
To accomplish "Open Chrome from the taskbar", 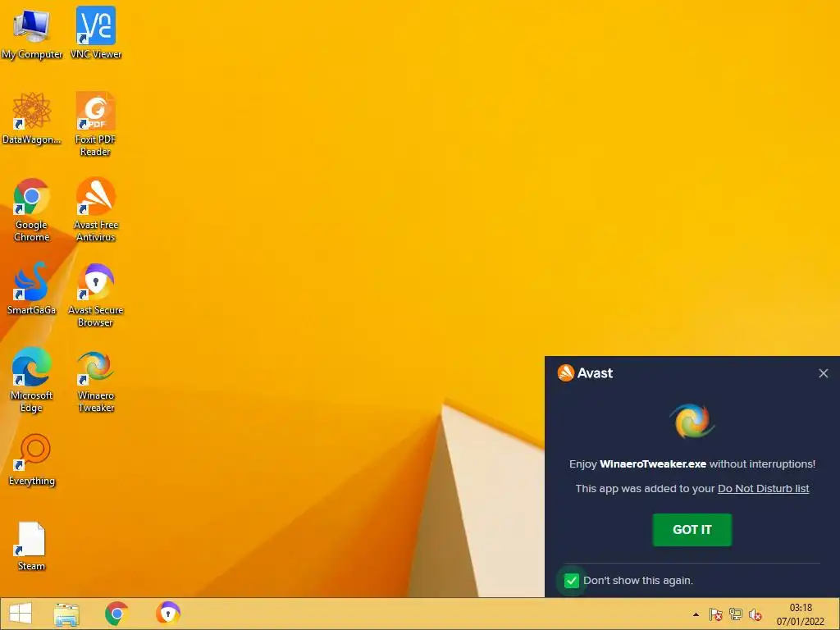I will tap(116, 614).
